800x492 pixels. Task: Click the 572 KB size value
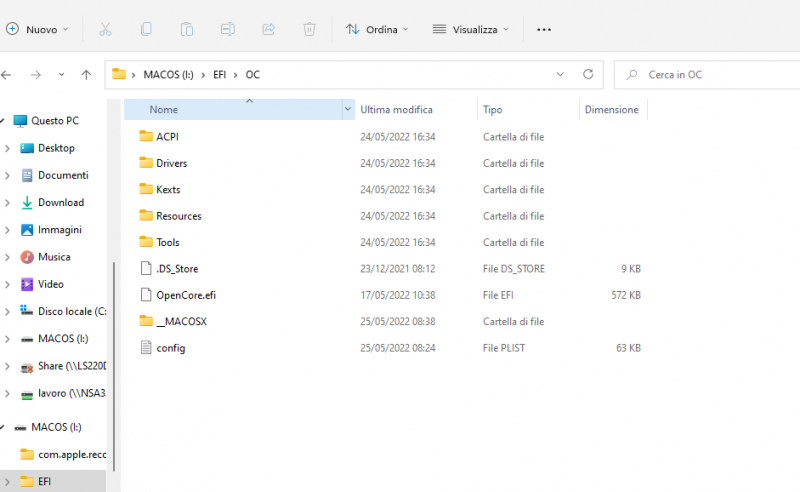pyautogui.click(x=626, y=295)
